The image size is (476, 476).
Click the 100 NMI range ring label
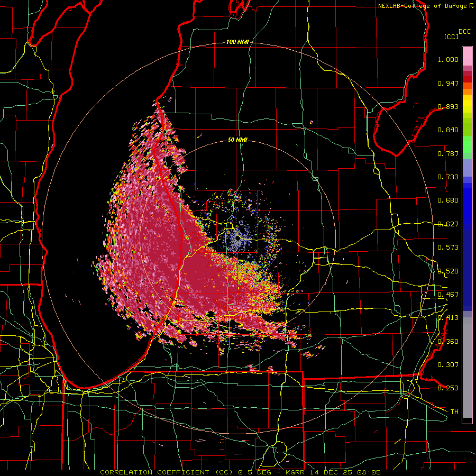(237, 42)
